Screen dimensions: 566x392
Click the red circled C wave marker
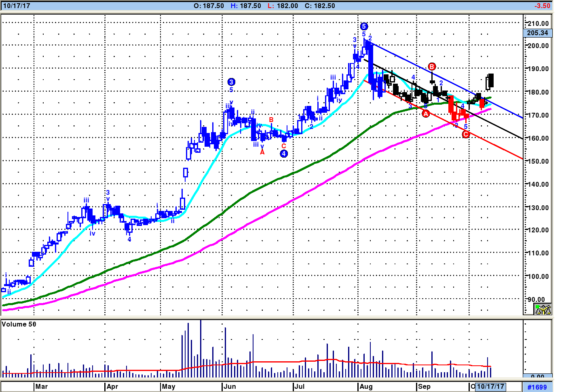click(466, 134)
